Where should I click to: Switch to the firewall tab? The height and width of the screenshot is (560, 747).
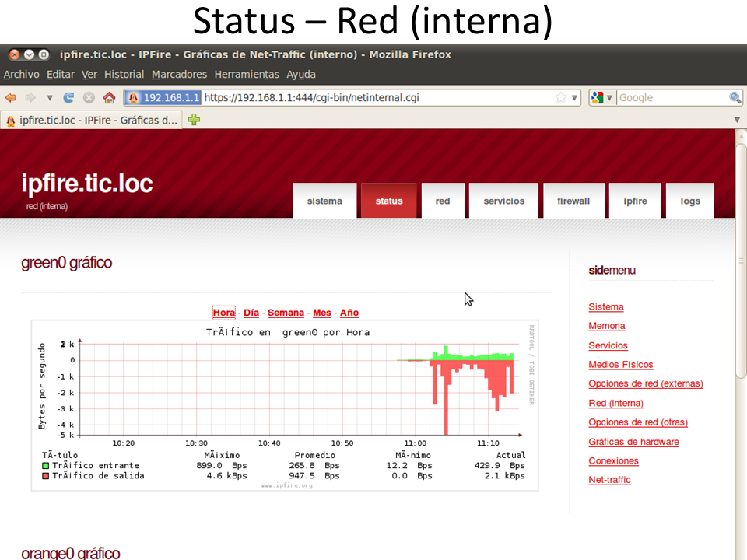point(573,201)
